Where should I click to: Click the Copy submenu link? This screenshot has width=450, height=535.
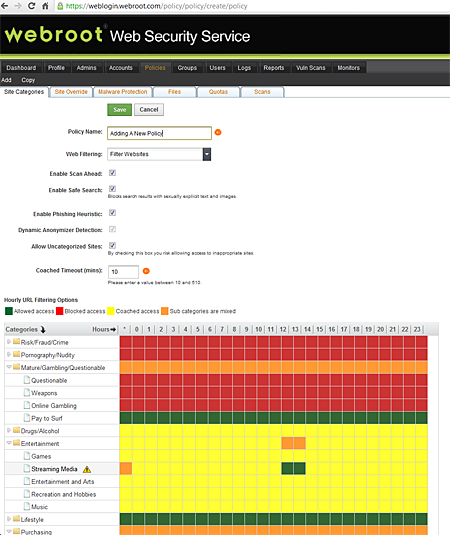[28, 80]
